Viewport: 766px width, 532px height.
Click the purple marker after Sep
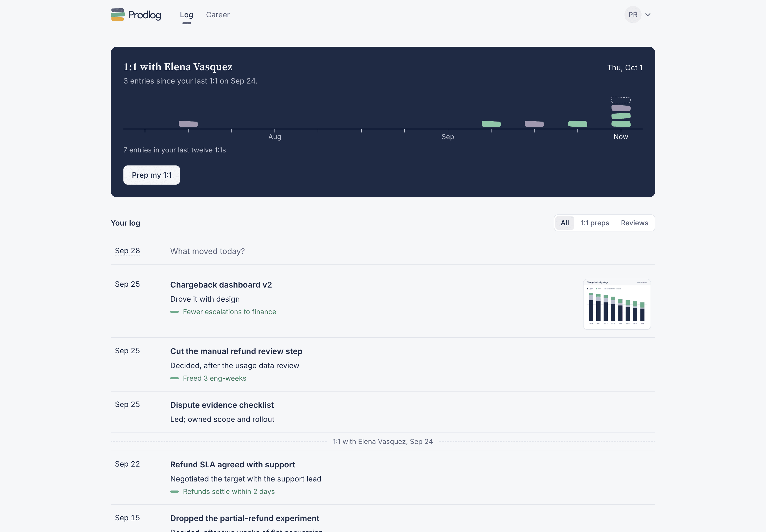tap(534, 124)
